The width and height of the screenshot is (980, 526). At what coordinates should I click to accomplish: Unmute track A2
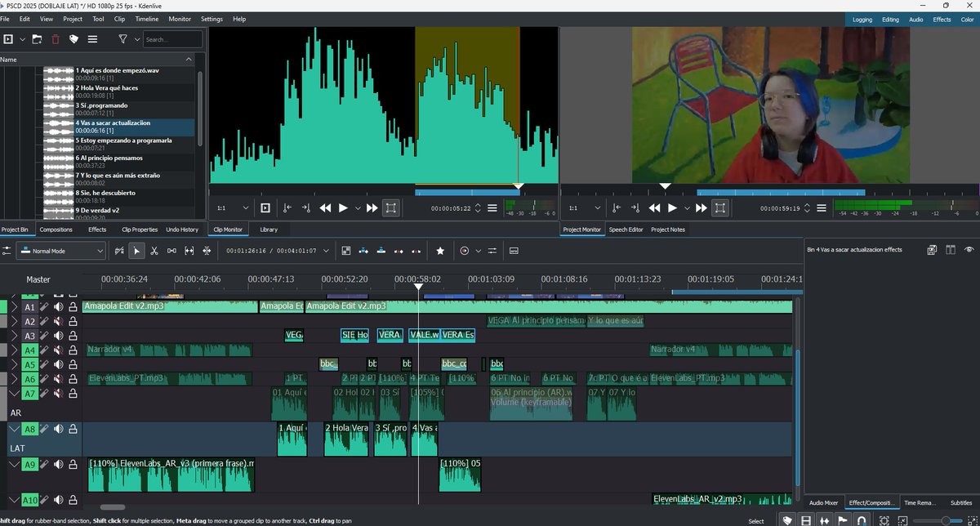click(x=58, y=322)
